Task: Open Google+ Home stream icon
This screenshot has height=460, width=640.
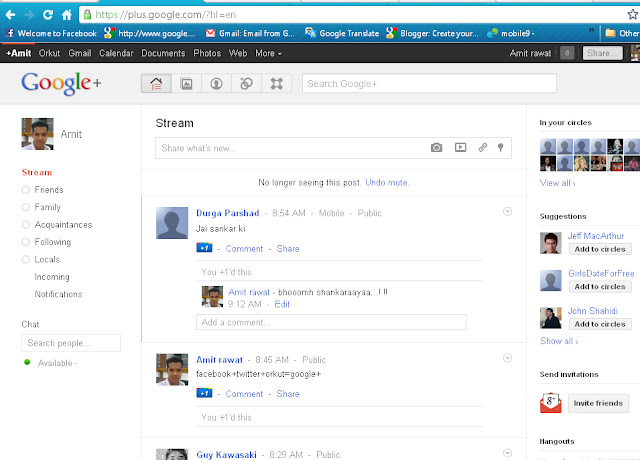Action: coord(156,84)
